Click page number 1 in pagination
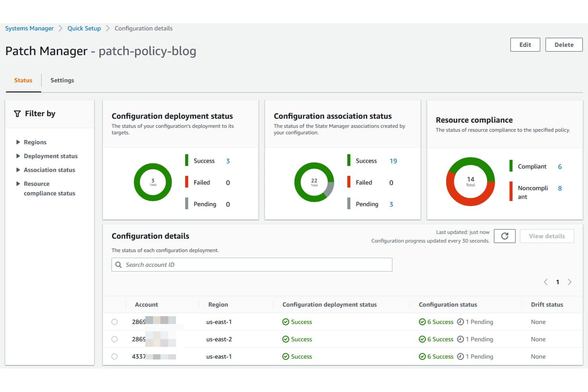Image resolution: width=588 pixels, height=392 pixels. point(557,282)
